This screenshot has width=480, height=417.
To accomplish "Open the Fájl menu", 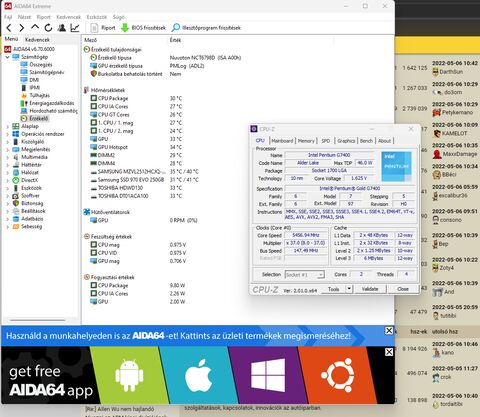I will point(8,17).
